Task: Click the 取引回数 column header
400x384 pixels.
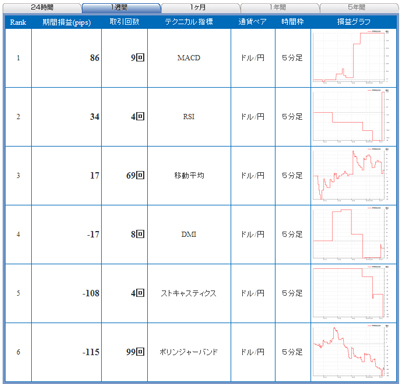Action: tap(124, 22)
